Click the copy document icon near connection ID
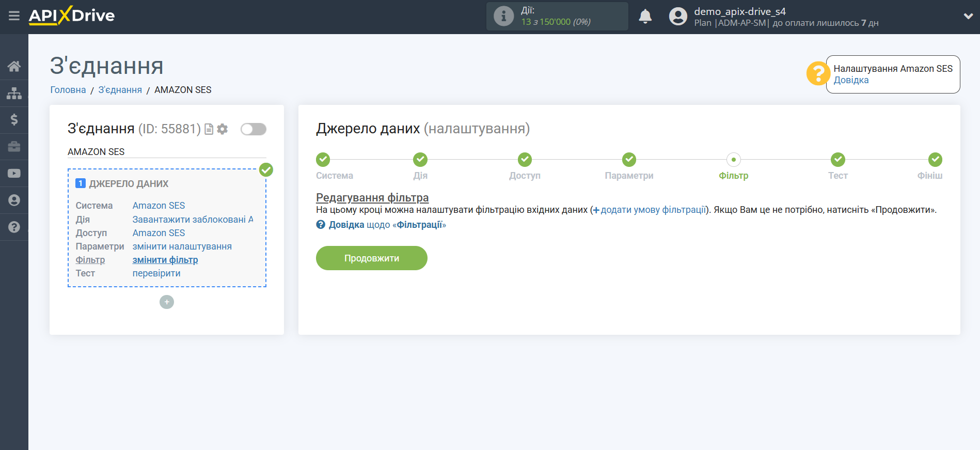 pyautogui.click(x=209, y=129)
